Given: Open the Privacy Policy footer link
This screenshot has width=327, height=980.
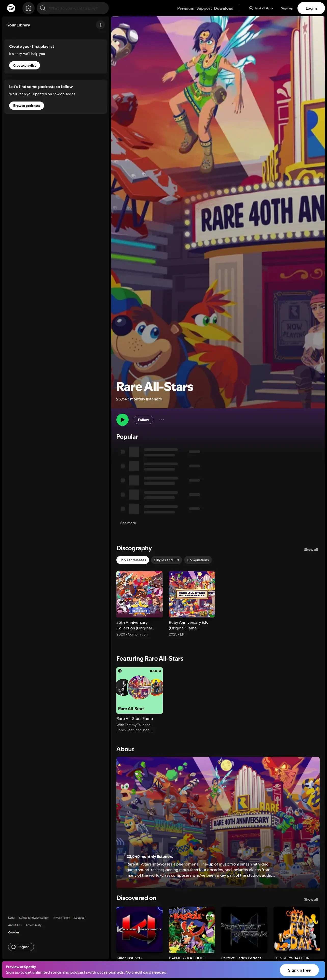Looking at the screenshot, I should 61,918.
